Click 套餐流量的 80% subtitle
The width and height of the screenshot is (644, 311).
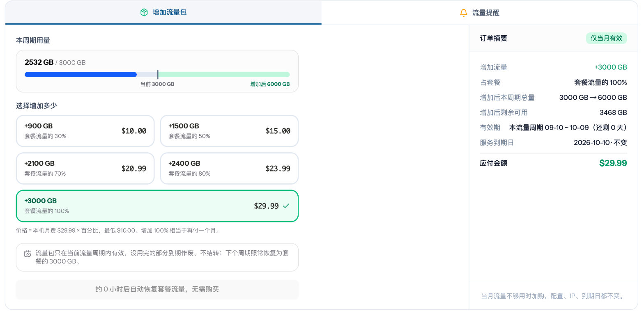coord(189,174)
